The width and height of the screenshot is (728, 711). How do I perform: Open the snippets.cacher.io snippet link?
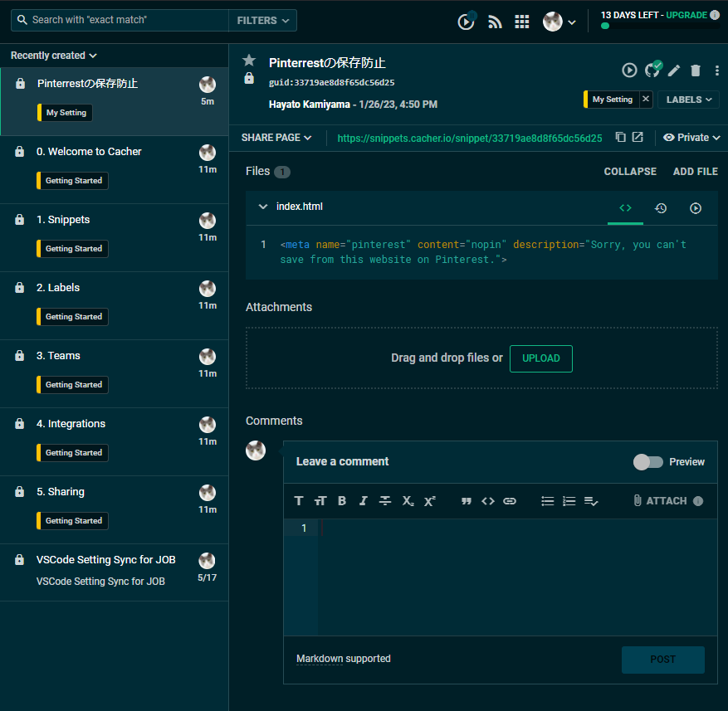pos(469,139)
